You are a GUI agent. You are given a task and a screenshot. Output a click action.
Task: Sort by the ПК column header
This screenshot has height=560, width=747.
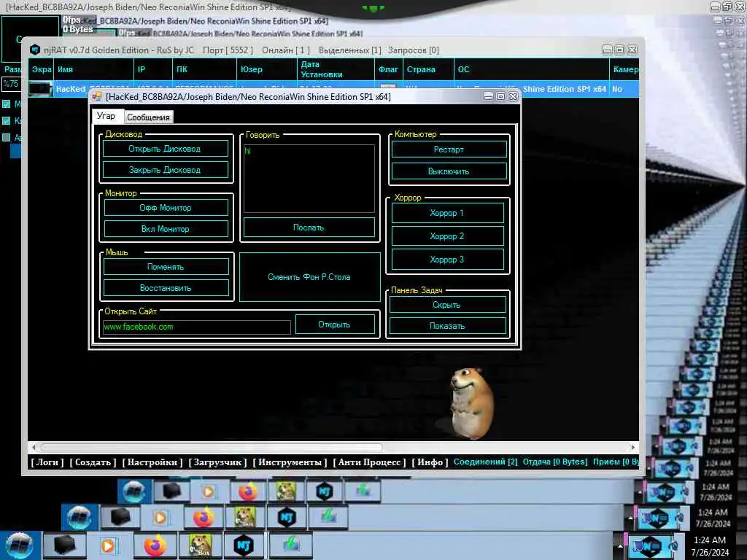click(x=204, y=69)
